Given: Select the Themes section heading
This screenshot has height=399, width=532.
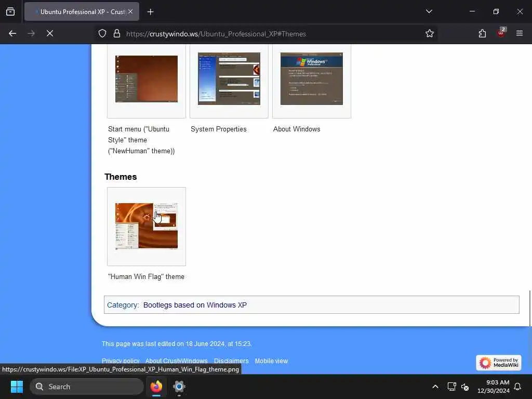Looking at the screenshot, I should pyautogui.click(x=121, y=177).
